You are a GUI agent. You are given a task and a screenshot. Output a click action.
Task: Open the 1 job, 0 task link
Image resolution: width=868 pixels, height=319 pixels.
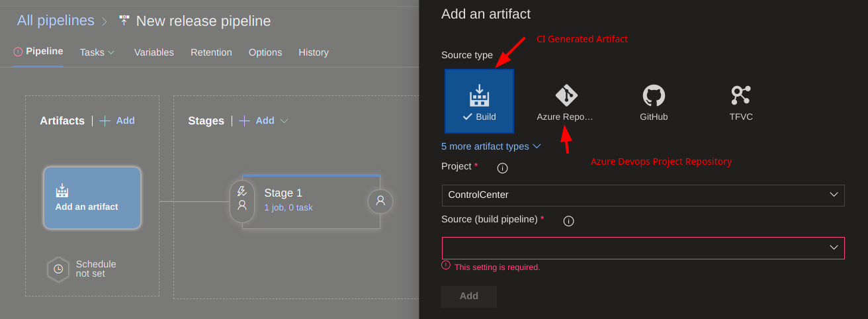pyautogui.click(x=288, y=207)
